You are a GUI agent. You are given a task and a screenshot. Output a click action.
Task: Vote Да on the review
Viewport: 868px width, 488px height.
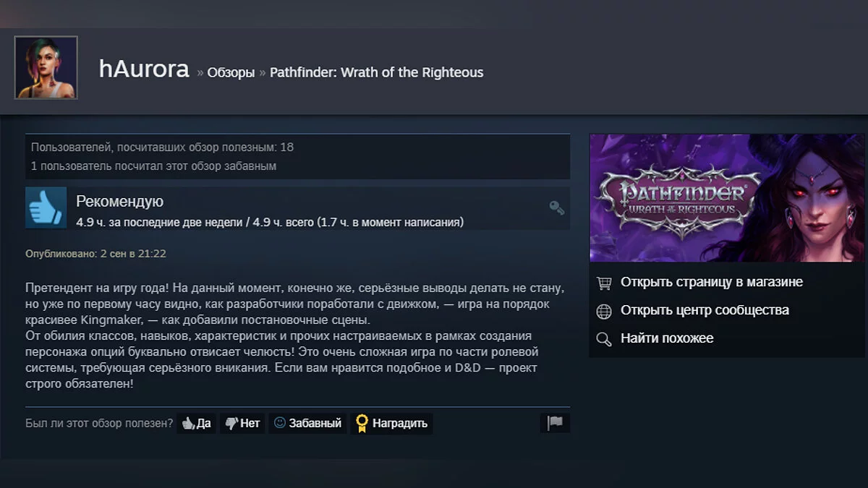click(196, 423)
